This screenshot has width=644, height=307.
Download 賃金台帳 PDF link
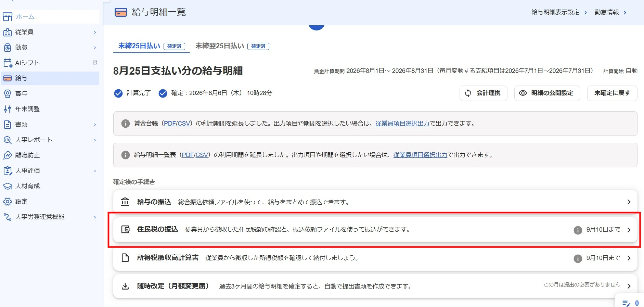(x=170, y=124)
